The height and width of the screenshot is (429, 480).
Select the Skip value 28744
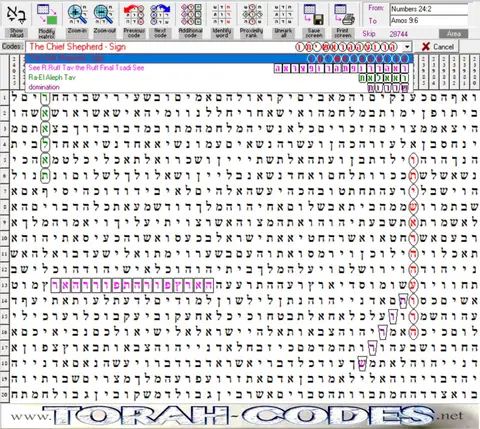pos(399,34)
